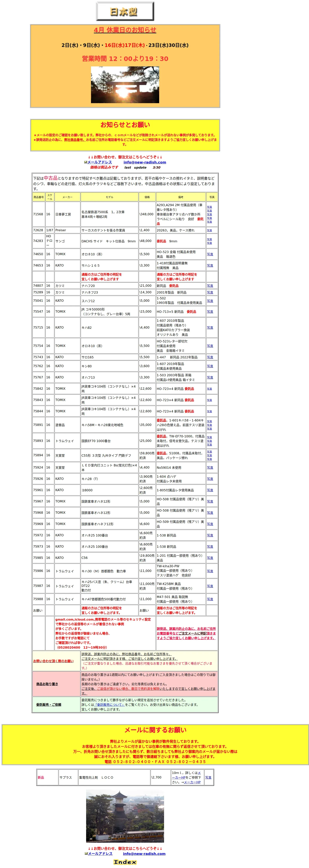
Task: Open the Index button at the page bottom
Action: click(125, 862)
